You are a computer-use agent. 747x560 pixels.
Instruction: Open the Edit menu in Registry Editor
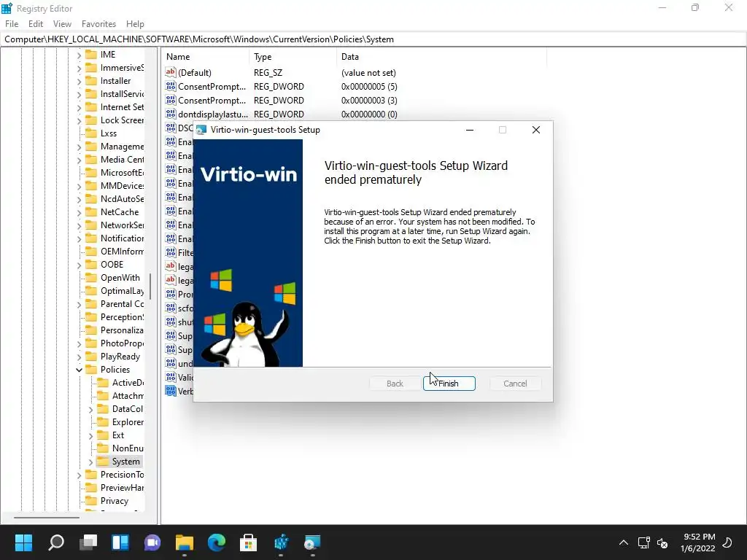36,24
